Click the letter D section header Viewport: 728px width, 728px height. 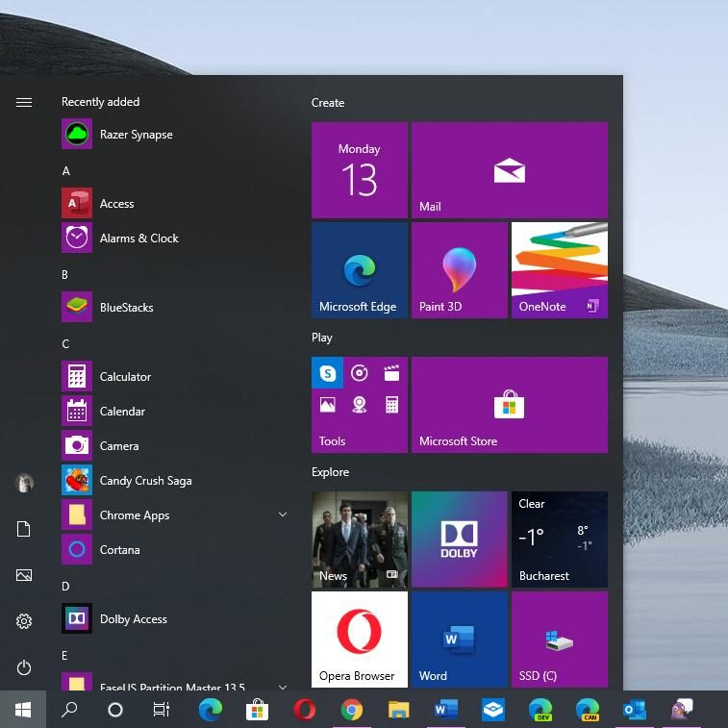(65, 587)
